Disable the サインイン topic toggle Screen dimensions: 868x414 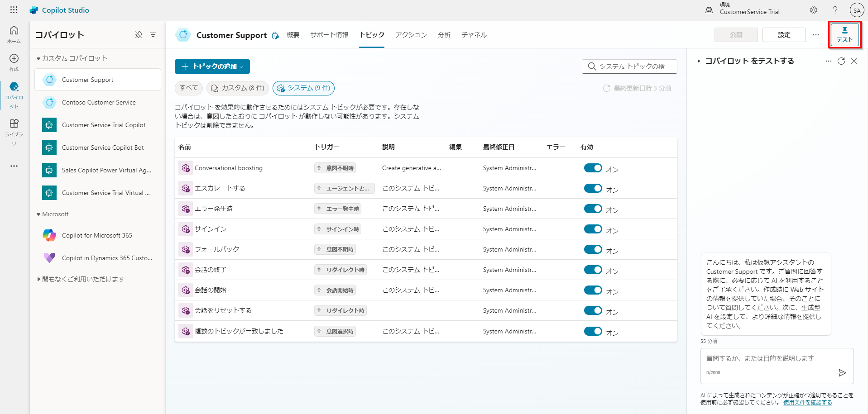[x=593, y=229]
